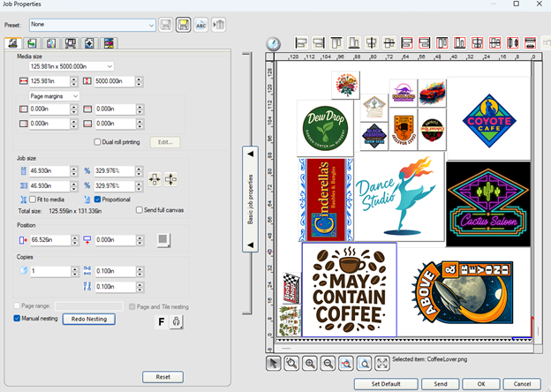The image size is (551, 392).
Task: Click the bold F orientation icon
Action: 162,321
